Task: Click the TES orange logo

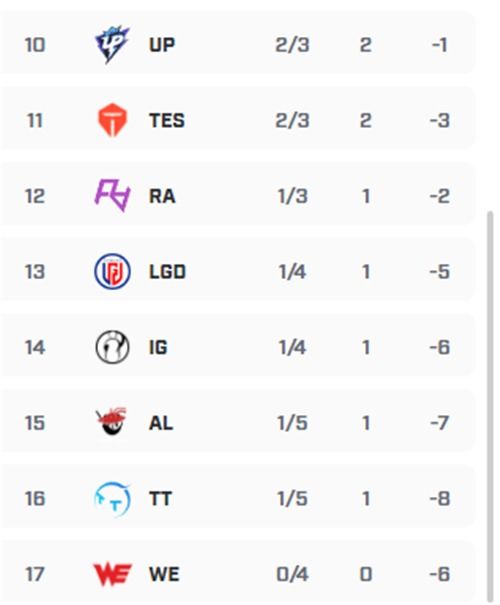Action: point(112,120)
